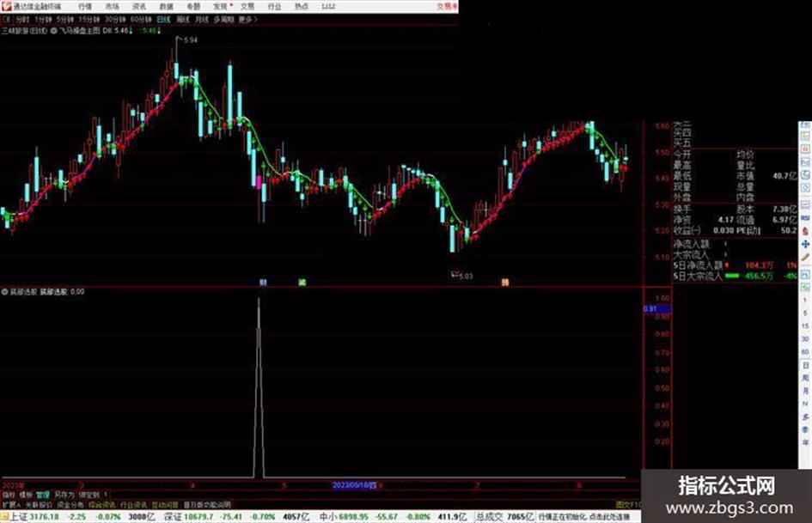The height and width of the screenshot is (523, 812).
Task: Click the blue event marker below chart
Action: tap(263, 283)
